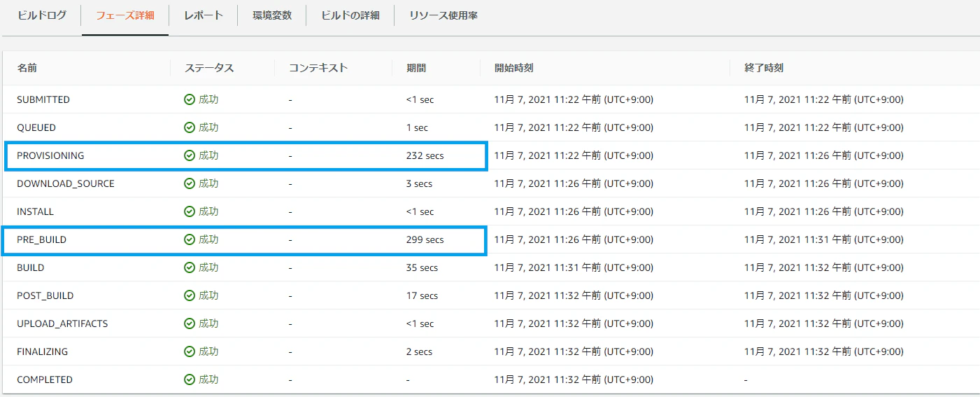Click the 2 secs duration value
The height and width of the screenshot is (397, 980).
pos(419,351)
